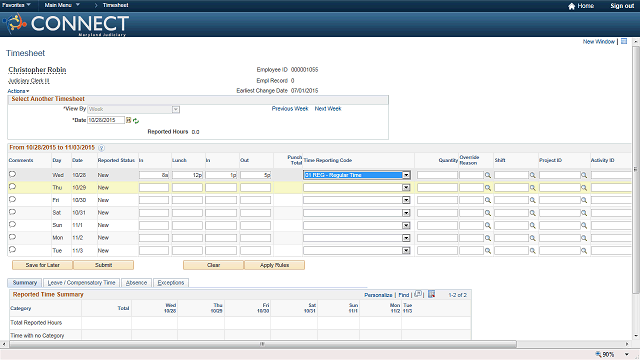Click the Clear button

point(213,265)
